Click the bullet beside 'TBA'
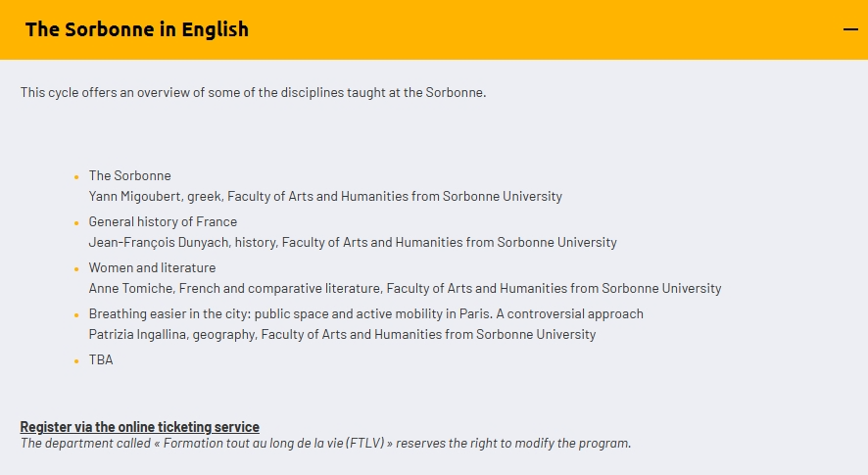The width and height of the screenshot is (868, 475). 76,361
